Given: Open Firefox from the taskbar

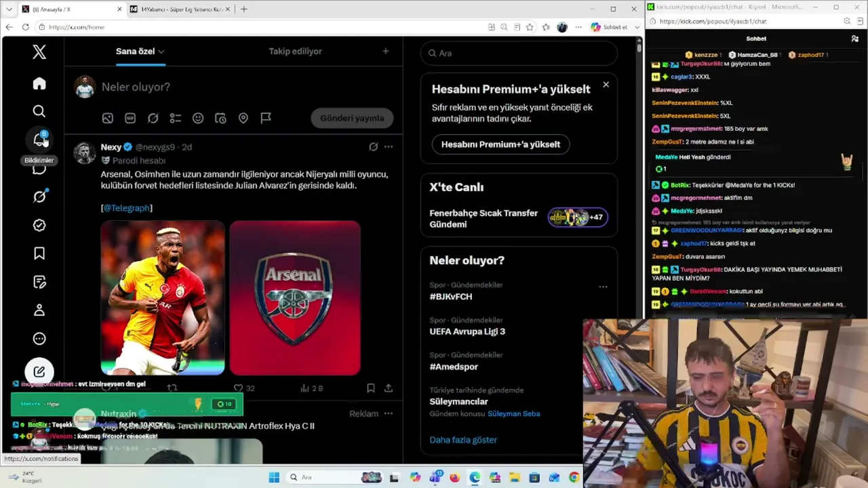Looking at the screenshot, I should click(x=454, y=477).
